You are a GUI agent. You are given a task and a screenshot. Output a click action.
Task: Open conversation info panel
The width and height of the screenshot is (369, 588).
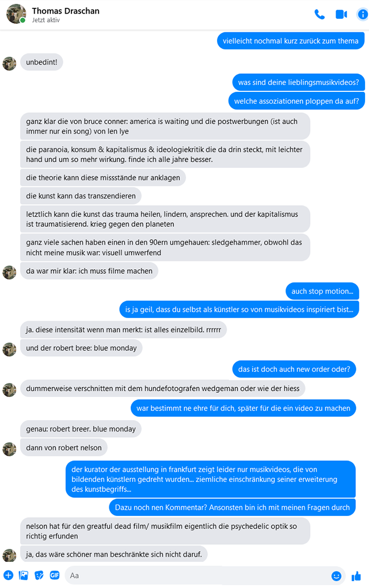363,14
